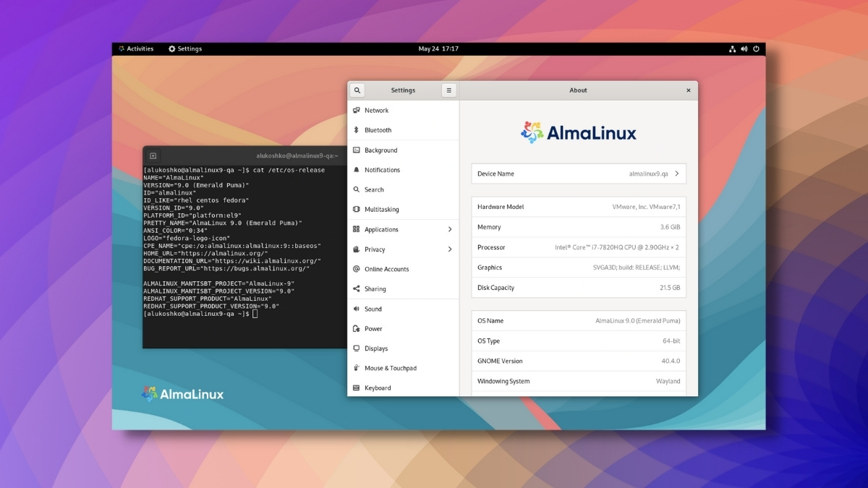The width and height of the screenshot is (868, 488).
Task: Select the Displays monitor icon
Action: coord(356,348)
